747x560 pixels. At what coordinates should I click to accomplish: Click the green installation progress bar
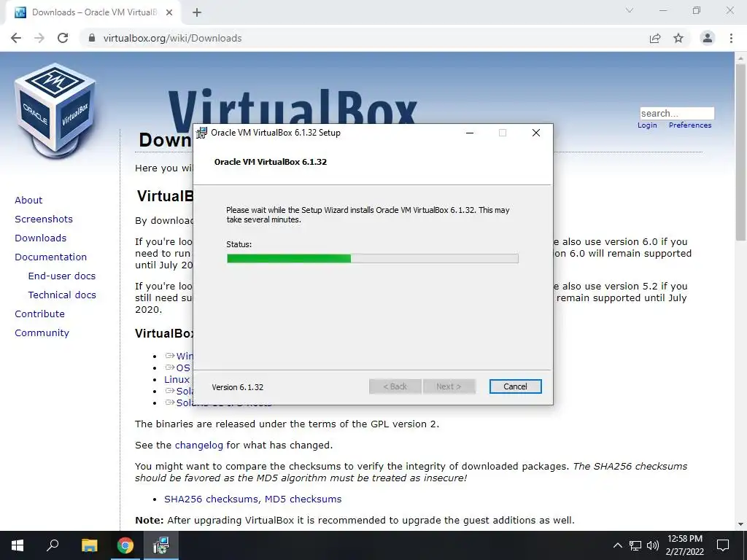tap(373, 259)
